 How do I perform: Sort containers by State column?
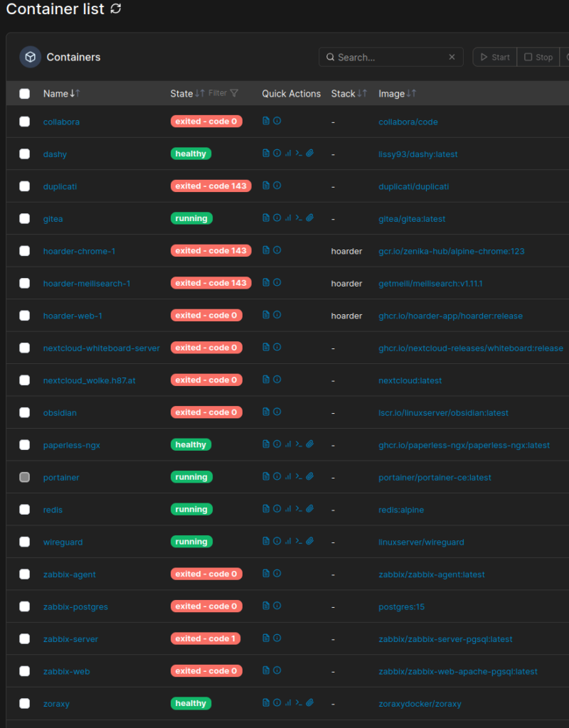tap(187, 94)
